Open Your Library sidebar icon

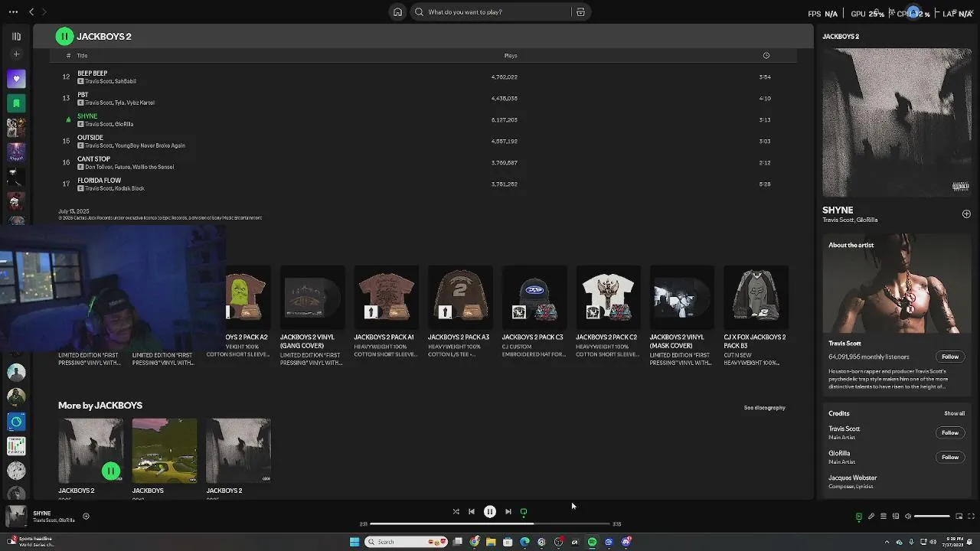(x=16, y=36)
